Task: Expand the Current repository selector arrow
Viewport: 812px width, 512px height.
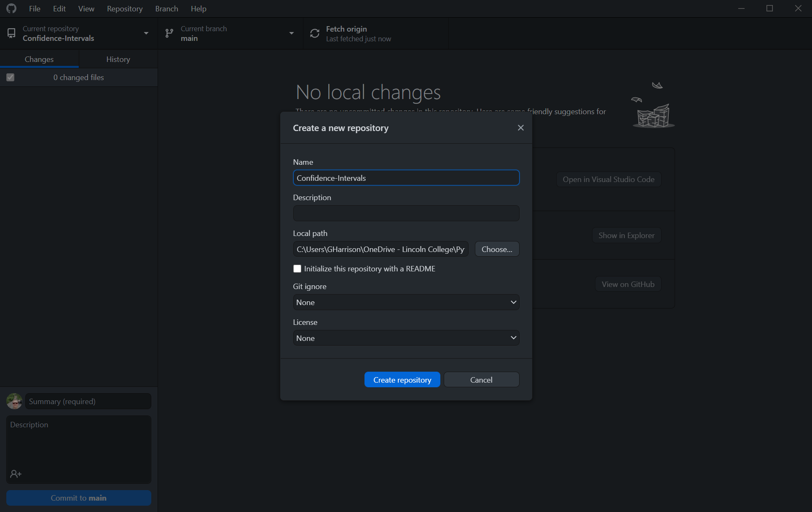Action: click(146, 33)
